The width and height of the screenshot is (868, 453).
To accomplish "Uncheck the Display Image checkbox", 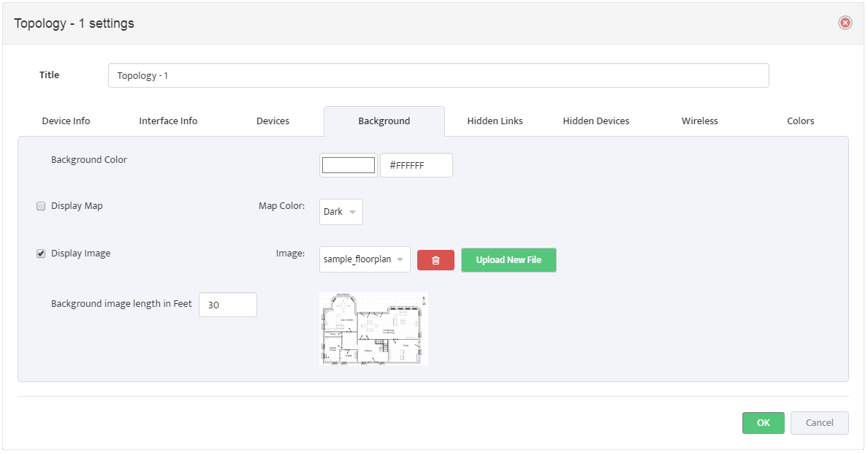I will coord(41,254).
